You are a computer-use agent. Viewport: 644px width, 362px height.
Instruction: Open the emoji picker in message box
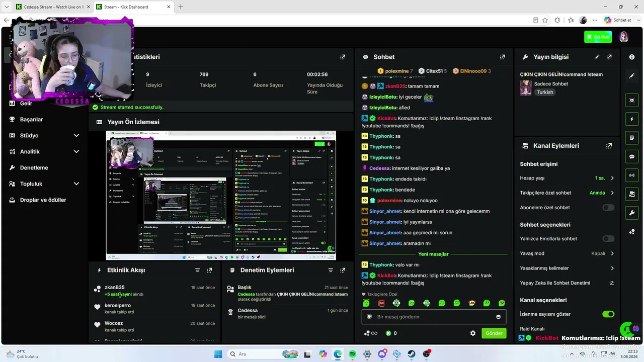[499, 317]
